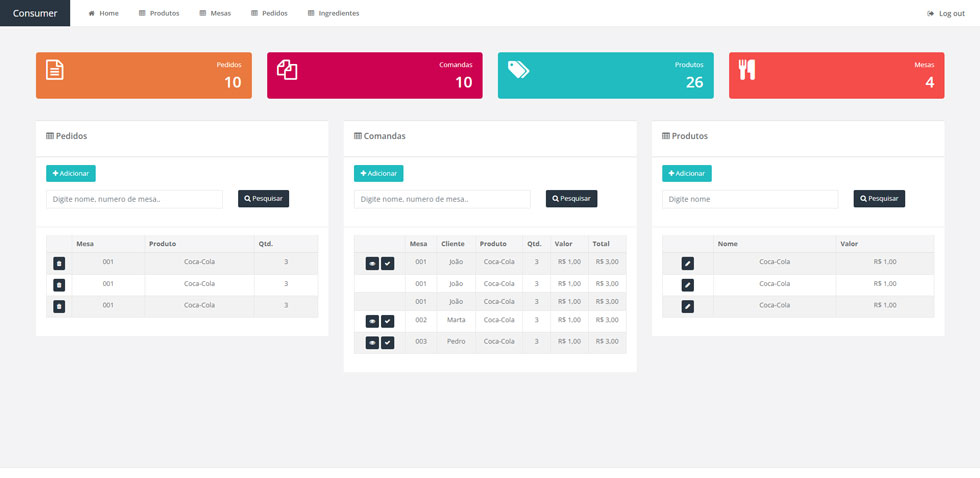
Task: Click the fork and knife Mesas card icon
Action: (747, 70)
